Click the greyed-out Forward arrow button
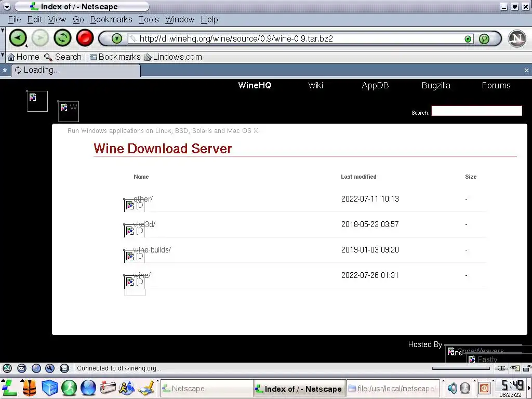532x399 pixels. (40, 37)
